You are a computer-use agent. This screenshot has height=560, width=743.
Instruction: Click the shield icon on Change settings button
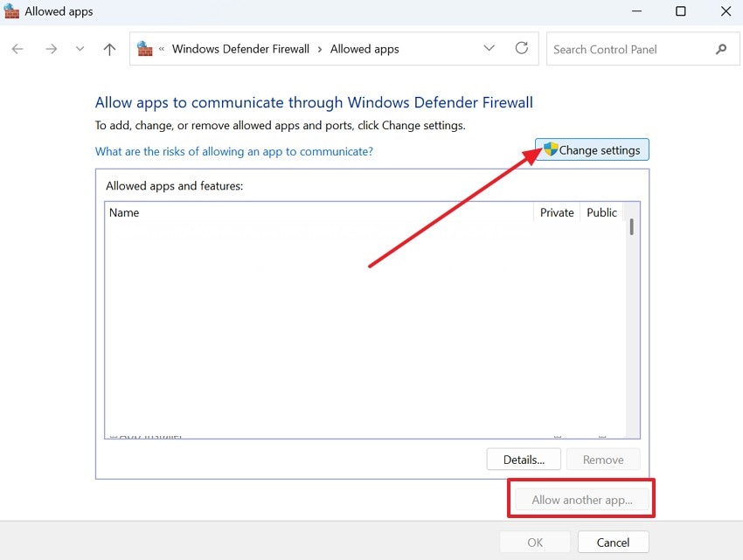click(549, 149)
